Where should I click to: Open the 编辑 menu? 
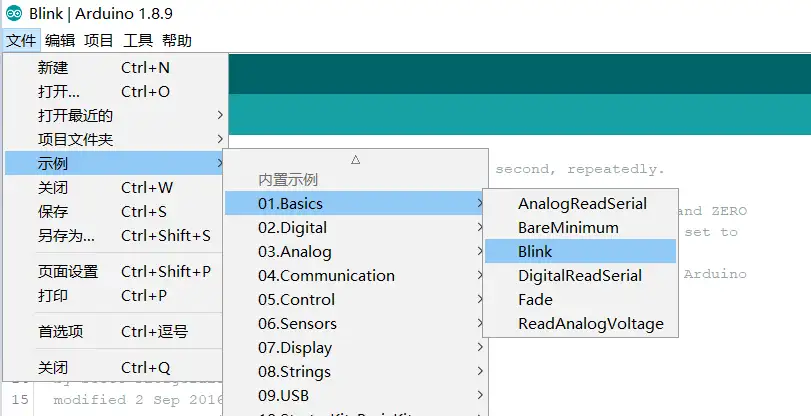tap(60, 41)
